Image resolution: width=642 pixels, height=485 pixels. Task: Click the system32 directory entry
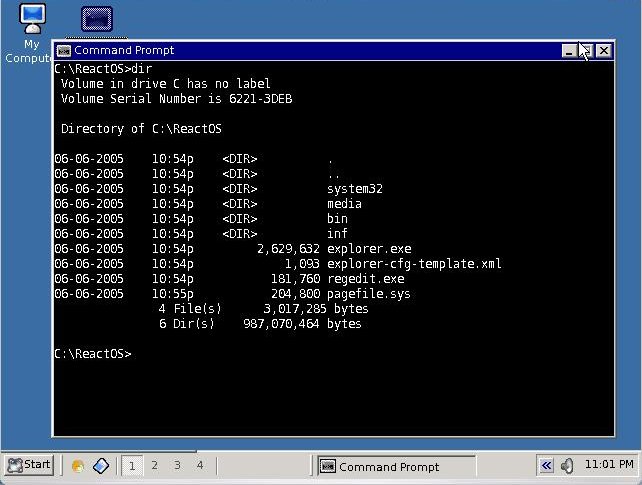tap(355, 189)
